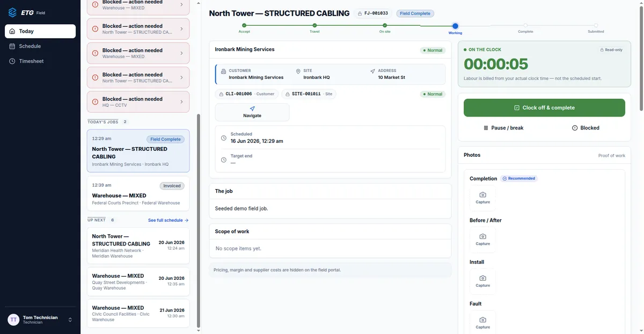Click the ETG Field logo icon
Screen dimensions: 644x334
[12, 12]
